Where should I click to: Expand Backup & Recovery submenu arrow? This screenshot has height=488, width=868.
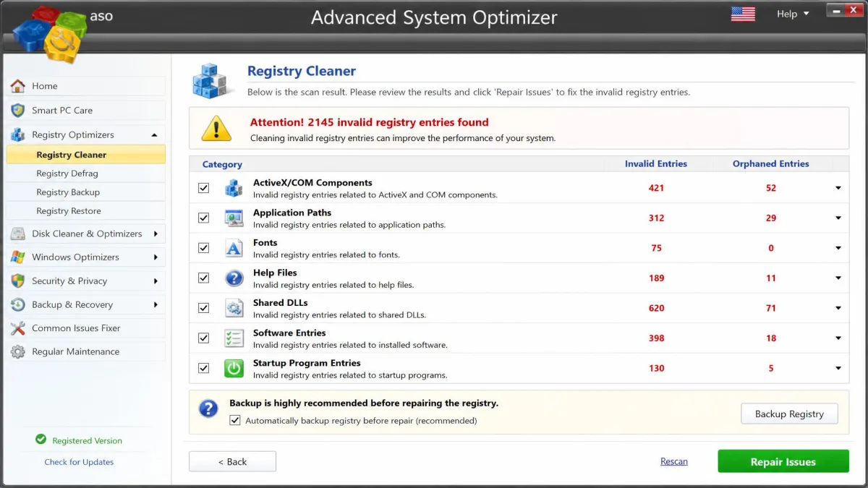[x=156, y=305]
